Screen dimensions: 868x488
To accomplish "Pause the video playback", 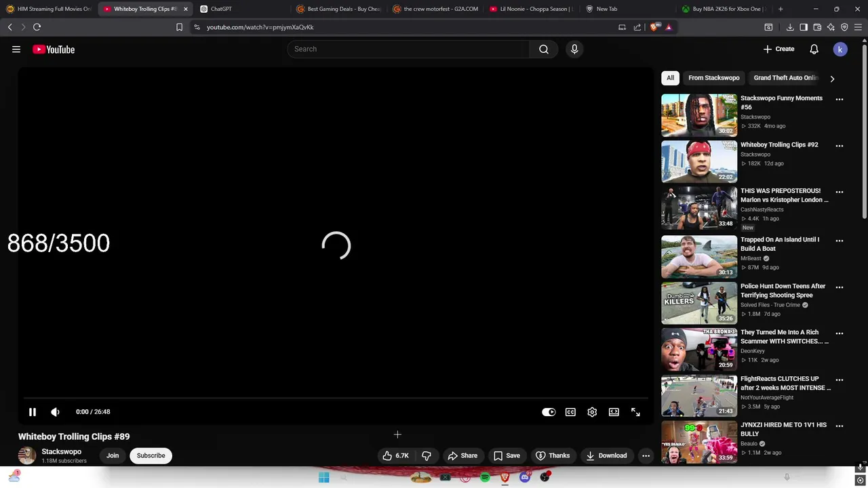I will [x=32, y=411].
